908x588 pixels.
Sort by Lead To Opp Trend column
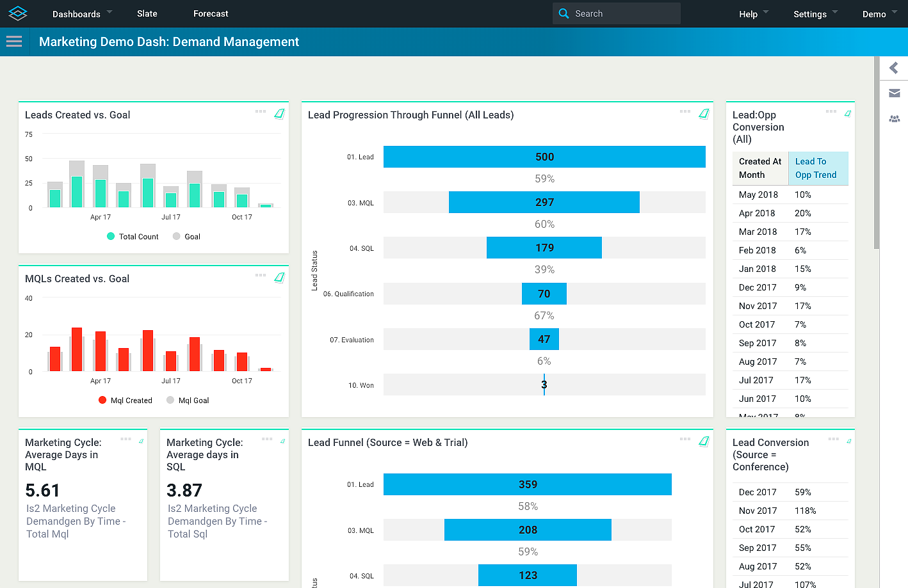(x=816, y=168)
